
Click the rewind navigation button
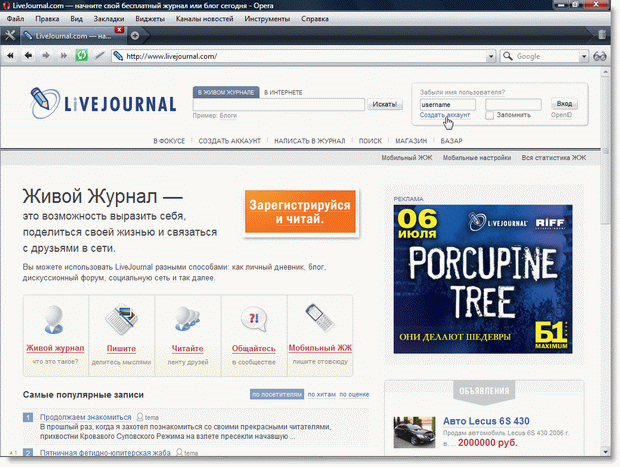(x=10, y=56)
